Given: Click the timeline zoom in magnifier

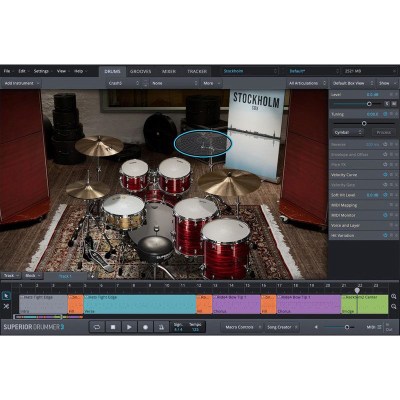Looking at the screenshot, I should pos(394,296).
